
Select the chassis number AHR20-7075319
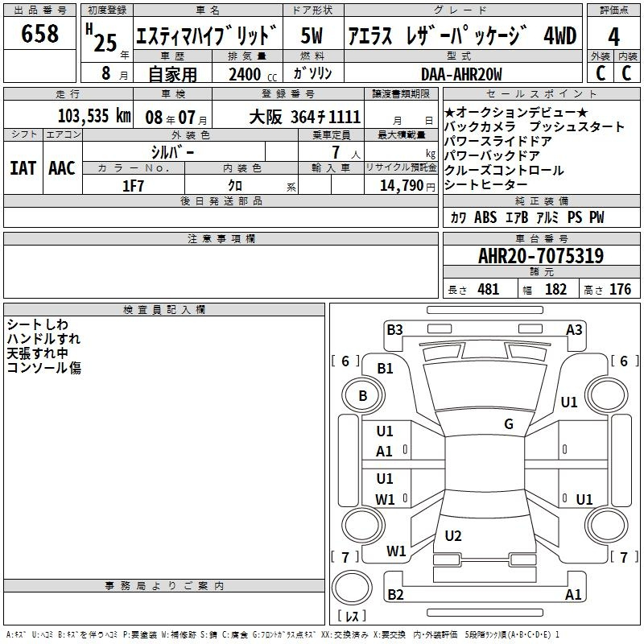pyautogui.click(x=541, y=255)
